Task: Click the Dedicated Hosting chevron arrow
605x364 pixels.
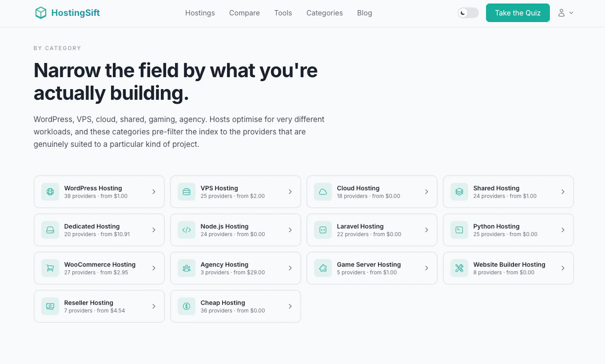Action: 154,230
